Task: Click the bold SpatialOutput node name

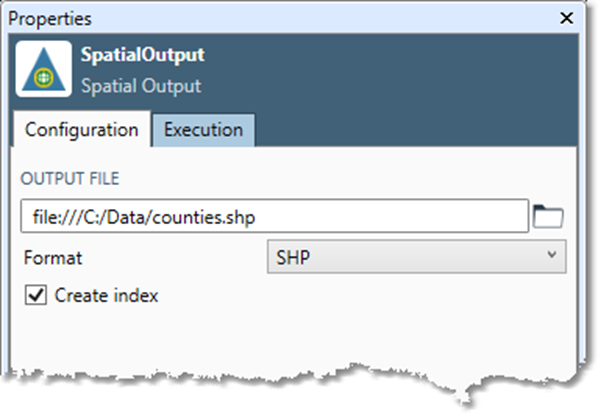Action: click(x=143, y=55)
